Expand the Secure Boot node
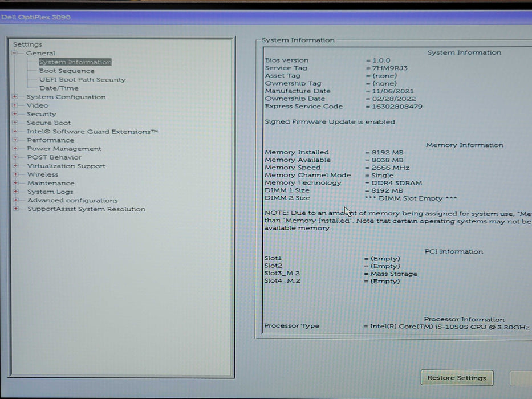This screenshot has height=399, width=532. (x=15, y=123)
